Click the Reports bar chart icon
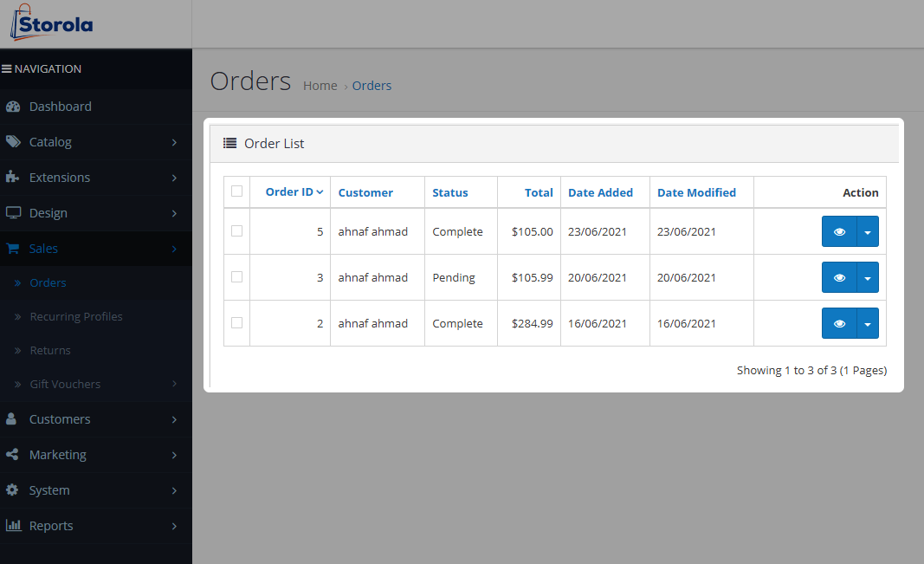924x564 pixels. point(13,526)
